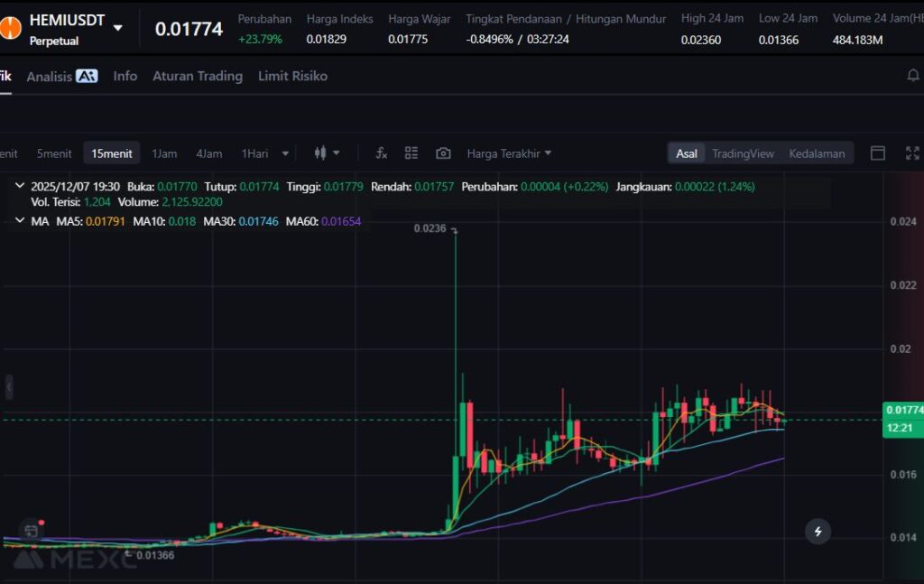Take a chart screenshot with camera icon
This screenshot has width=924, height=584.
click(443, 153)
